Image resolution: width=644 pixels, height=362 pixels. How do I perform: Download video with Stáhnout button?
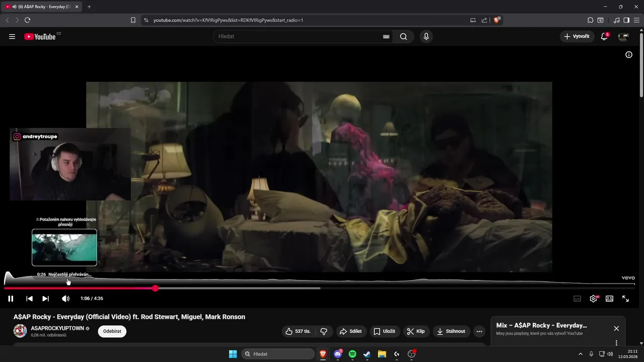(x=451, y=331)
